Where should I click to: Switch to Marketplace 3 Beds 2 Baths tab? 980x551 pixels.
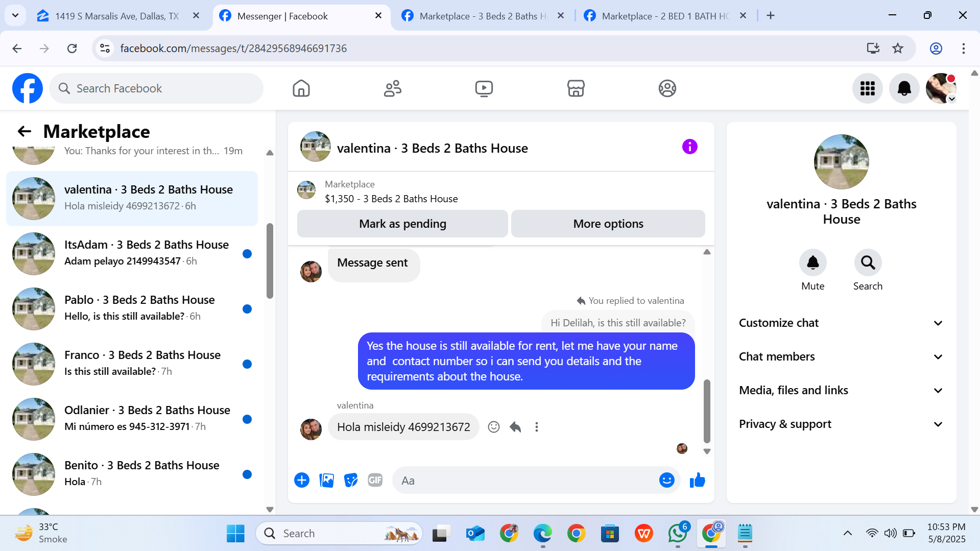pyautogui.click(x=484, y=16)
